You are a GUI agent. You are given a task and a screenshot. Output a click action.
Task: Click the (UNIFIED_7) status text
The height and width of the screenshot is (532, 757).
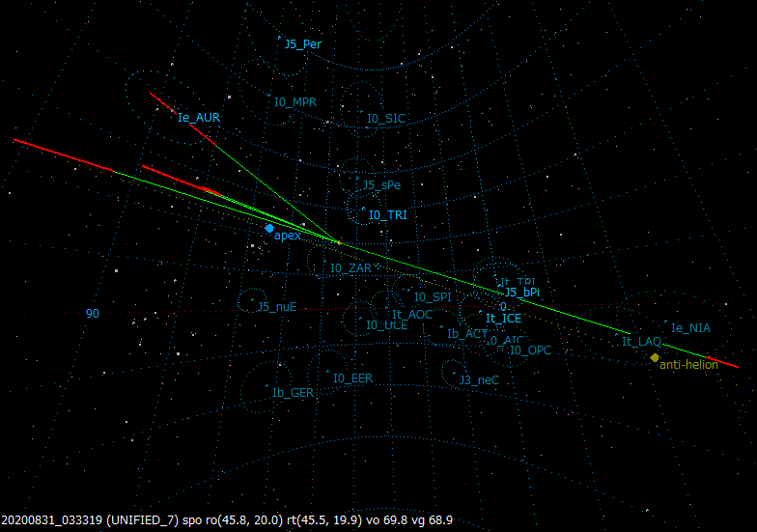tap(143, 520)
